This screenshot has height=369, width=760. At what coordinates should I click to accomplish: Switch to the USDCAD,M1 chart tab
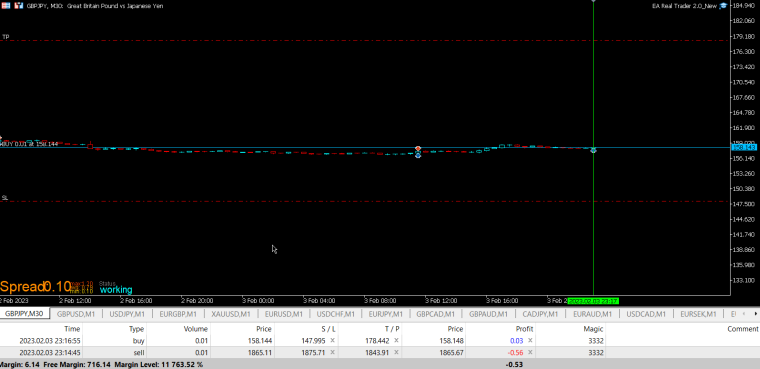[646, 314]
